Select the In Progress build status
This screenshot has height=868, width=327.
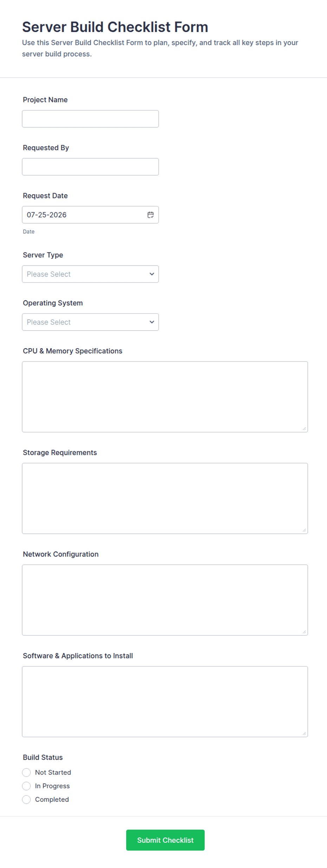tap(26, 786)
